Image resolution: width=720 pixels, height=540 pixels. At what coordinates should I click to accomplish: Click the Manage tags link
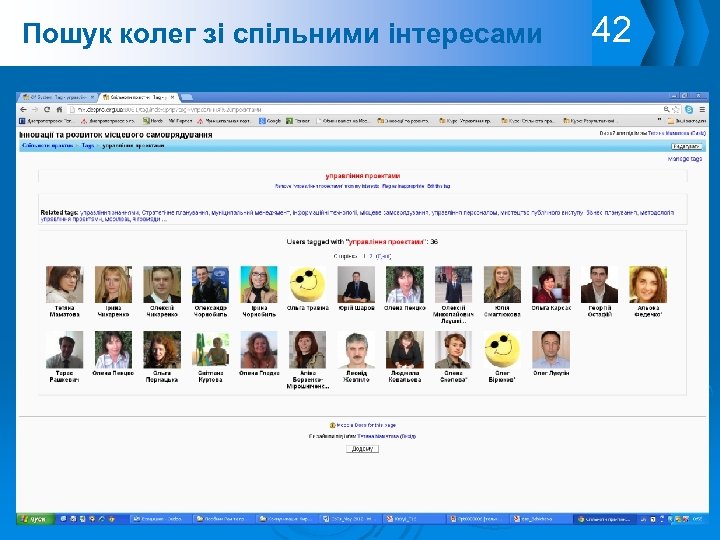(x=685, y=159)
